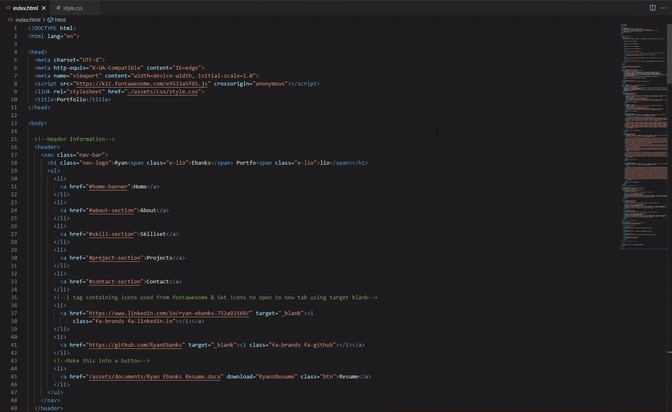Click the ./assets/css/style.css href link
This screenshot has width=672, height=412.
[x=163, y=91]
